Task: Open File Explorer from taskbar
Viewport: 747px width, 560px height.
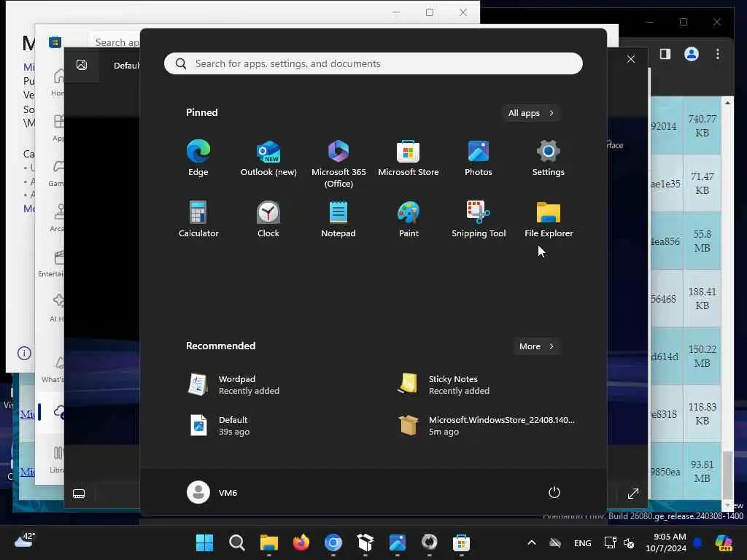Action: (x=268, y=542)
